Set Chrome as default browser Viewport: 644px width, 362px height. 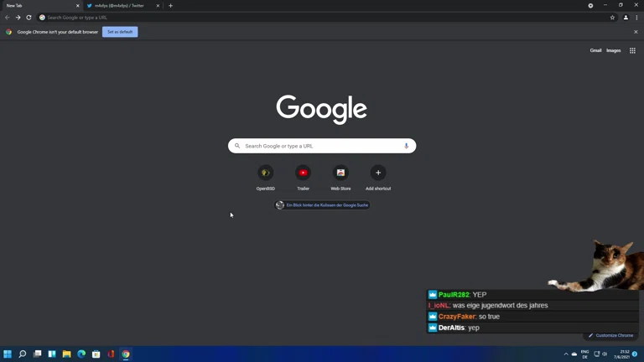[x=120, y=32]
